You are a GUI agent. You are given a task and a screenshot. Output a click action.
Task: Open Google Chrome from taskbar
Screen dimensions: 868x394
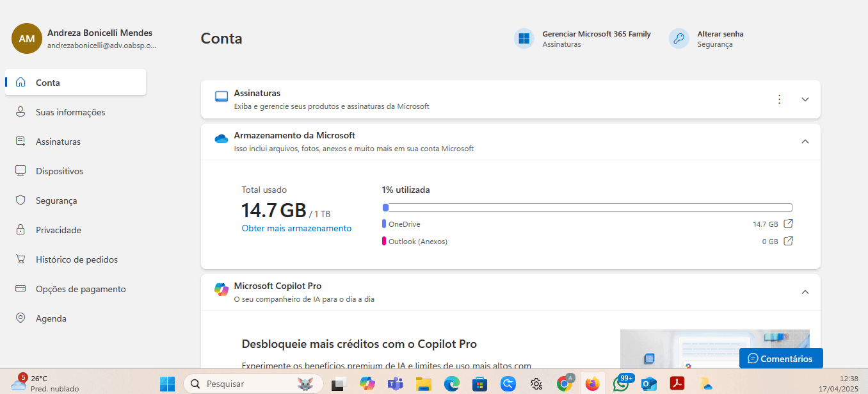(565, 384)
